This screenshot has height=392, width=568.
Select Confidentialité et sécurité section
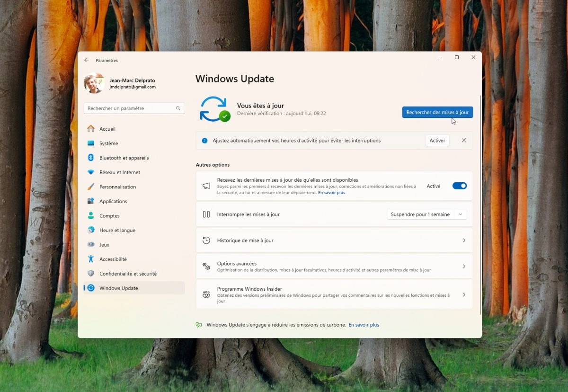(134, 274)
